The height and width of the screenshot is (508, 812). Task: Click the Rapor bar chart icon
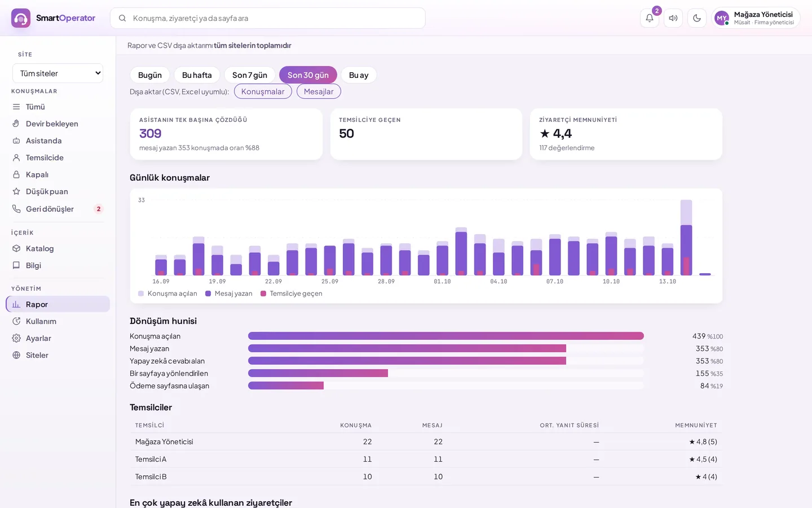coord(16,304)
